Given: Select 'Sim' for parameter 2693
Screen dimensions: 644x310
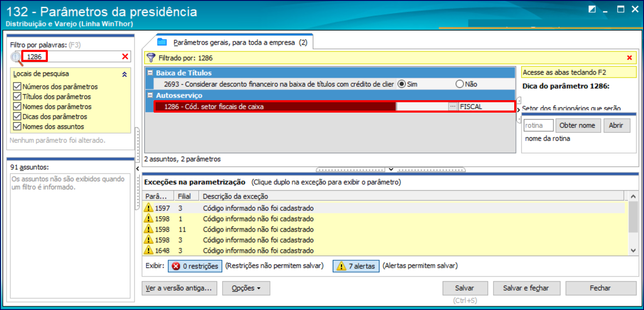Looking at the screenshot, I should [x=401, y=84].
